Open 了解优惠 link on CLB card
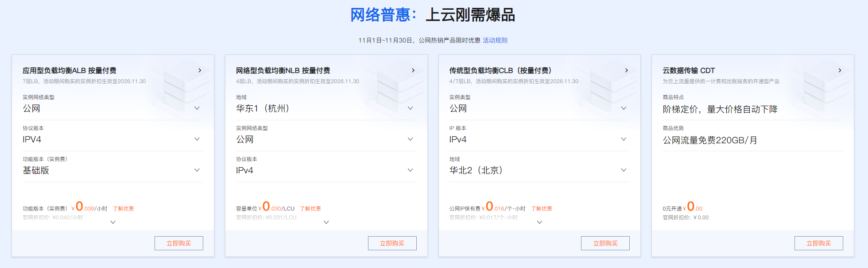The height and width of the screenshot is (268, 868). (541, 209)
